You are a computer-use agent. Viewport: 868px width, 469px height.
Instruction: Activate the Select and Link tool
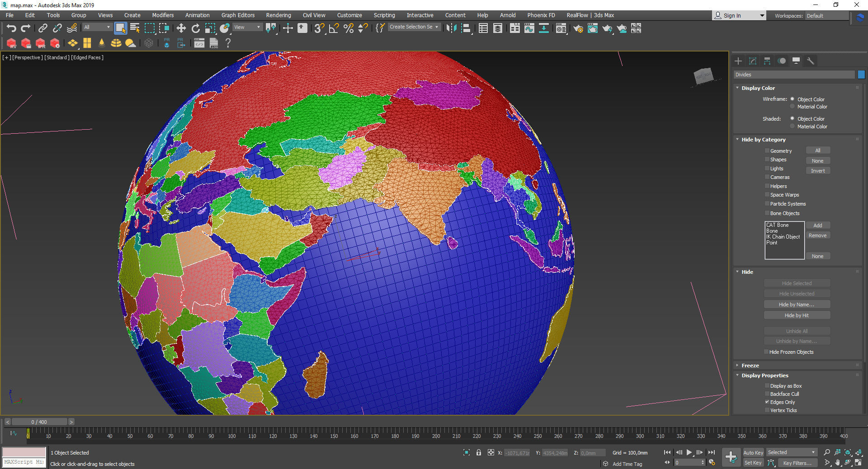[x=42, y=28]
